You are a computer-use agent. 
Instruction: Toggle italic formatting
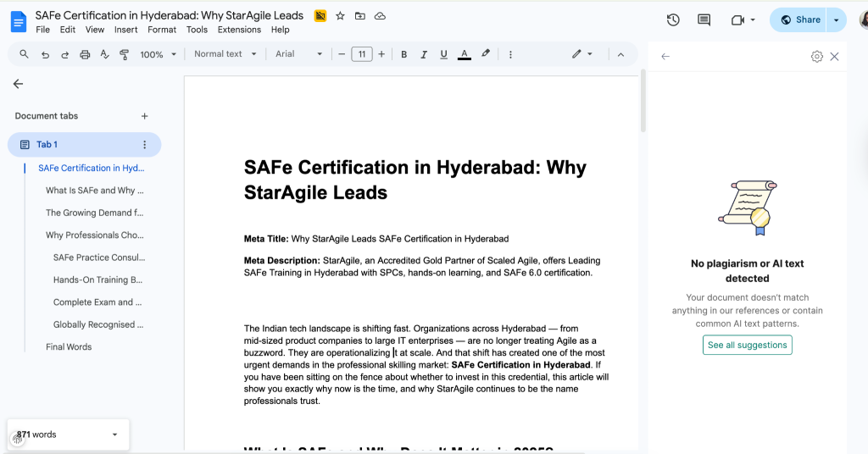(424, 54)
